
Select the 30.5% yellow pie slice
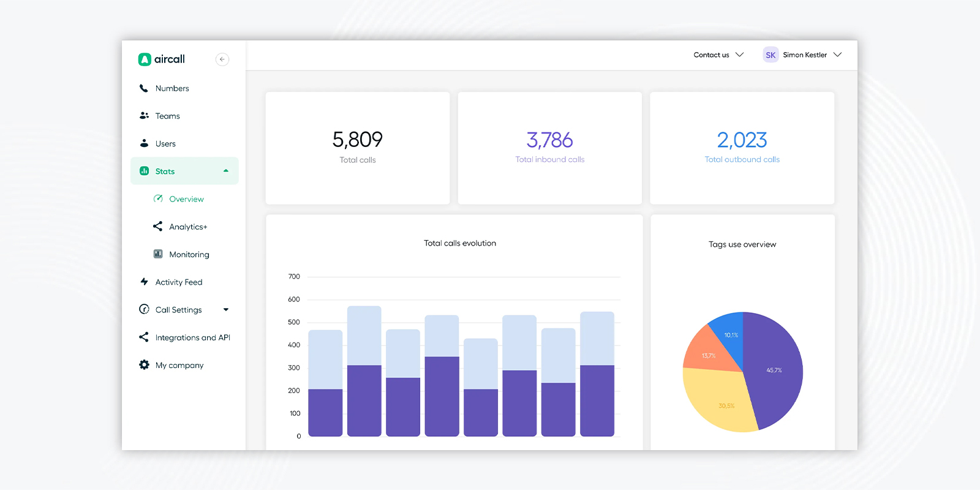720,401
